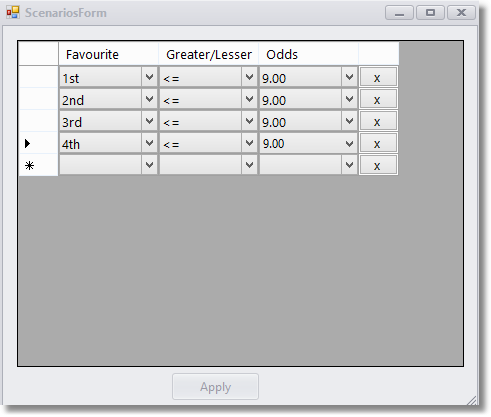Image resolution: width=491 pixels, height=417 pixels.
Task: Delete the 2nd favourite row with x
Action: (x=378, y=99)
